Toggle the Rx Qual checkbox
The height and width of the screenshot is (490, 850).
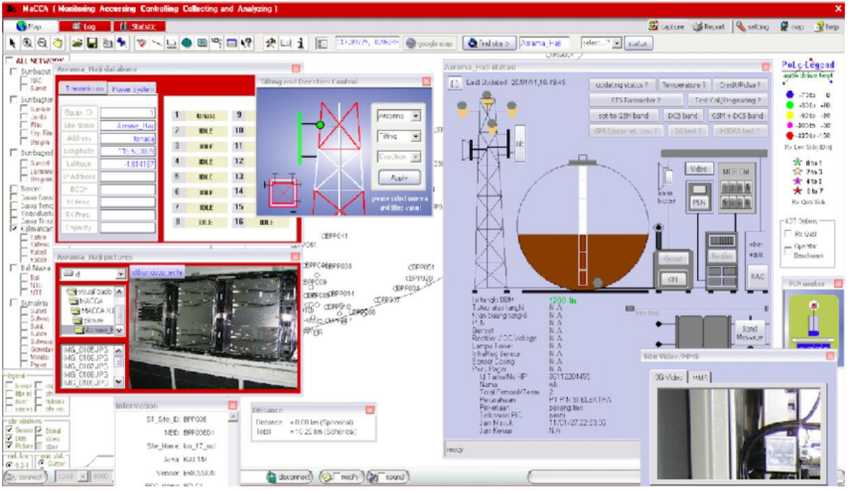(790, 235)
